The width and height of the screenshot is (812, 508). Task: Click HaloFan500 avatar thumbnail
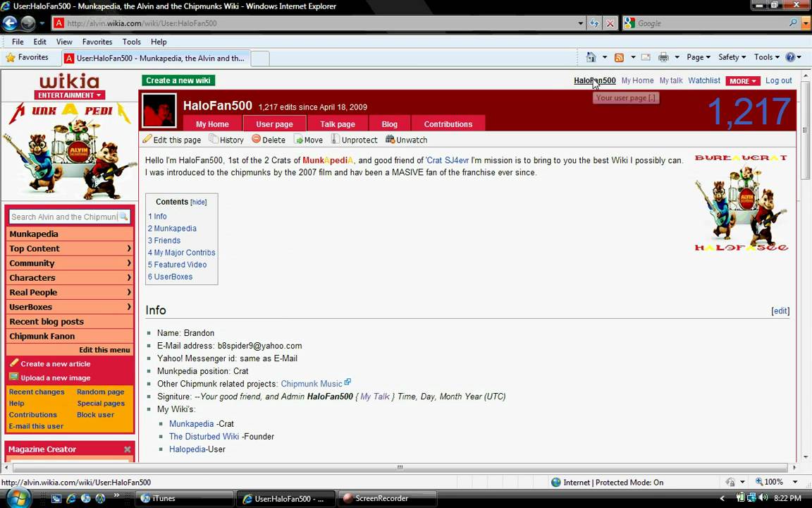click(x=159, y=110)
